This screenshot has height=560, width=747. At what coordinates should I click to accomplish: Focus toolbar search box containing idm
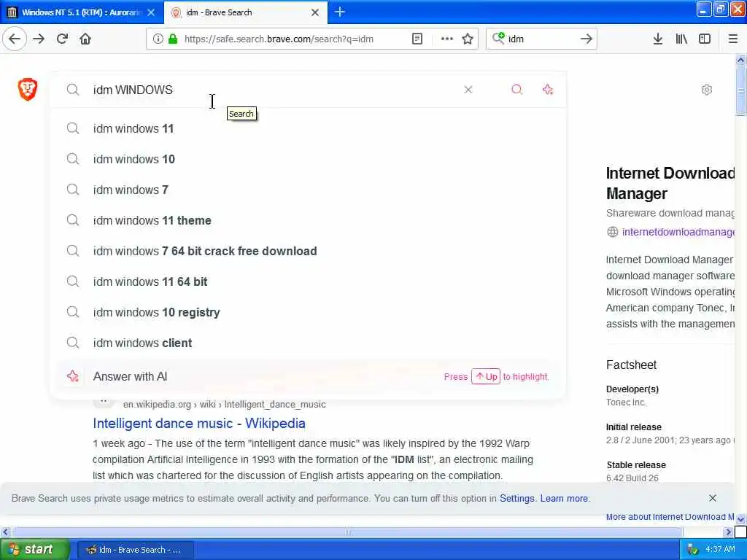pyautogui.click(x=541, y=39)
